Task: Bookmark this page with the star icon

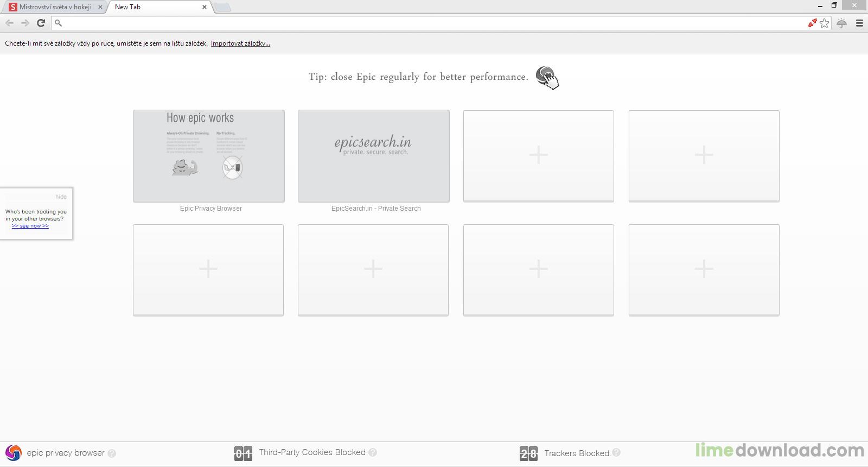Action: [x=825, y=23]
